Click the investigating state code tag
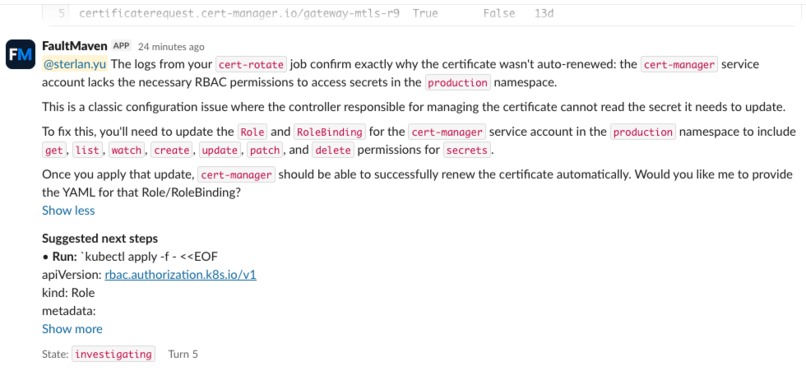 pos(113,354)
